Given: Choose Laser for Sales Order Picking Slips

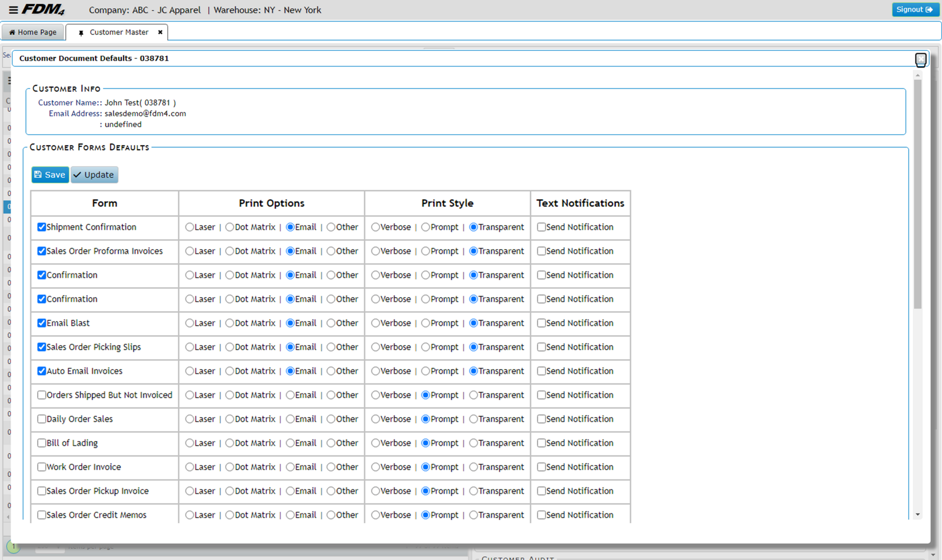Looking at the screenshot, I should pyautogui.click(x=190, y=347).
